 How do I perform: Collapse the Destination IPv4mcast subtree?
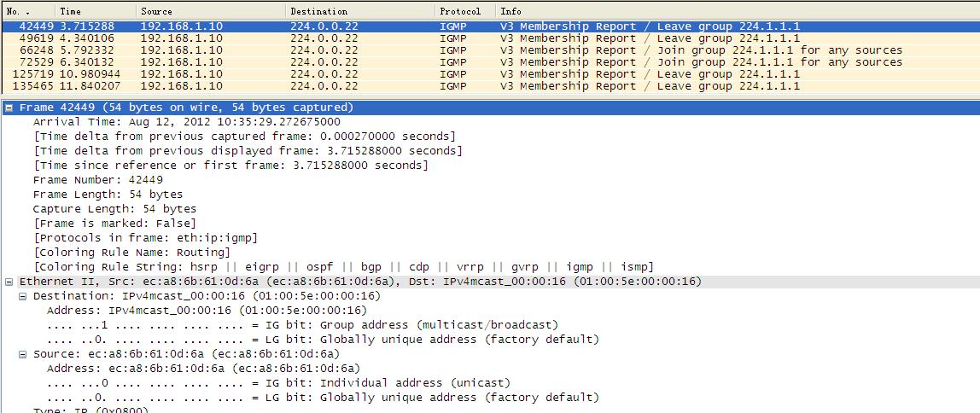[23, 296]
